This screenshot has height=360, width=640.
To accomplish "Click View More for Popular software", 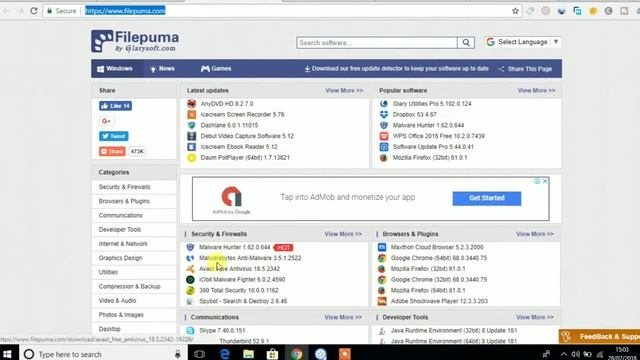I will 536,91.
